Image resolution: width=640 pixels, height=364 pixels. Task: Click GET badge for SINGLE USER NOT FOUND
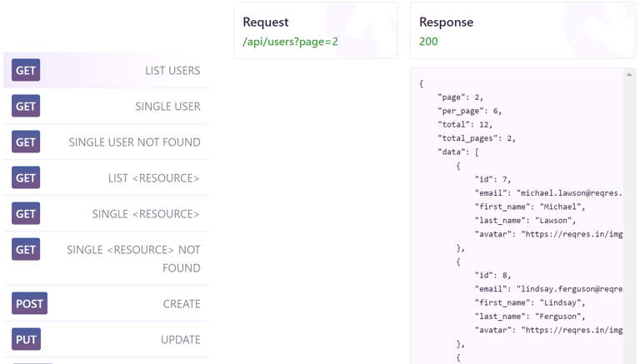[26, 142]
